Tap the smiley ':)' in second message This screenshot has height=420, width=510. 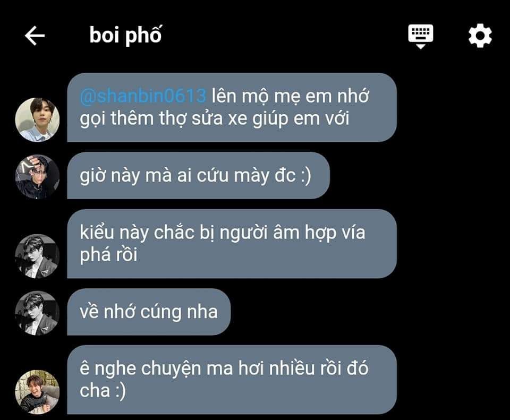click(306, 176)
